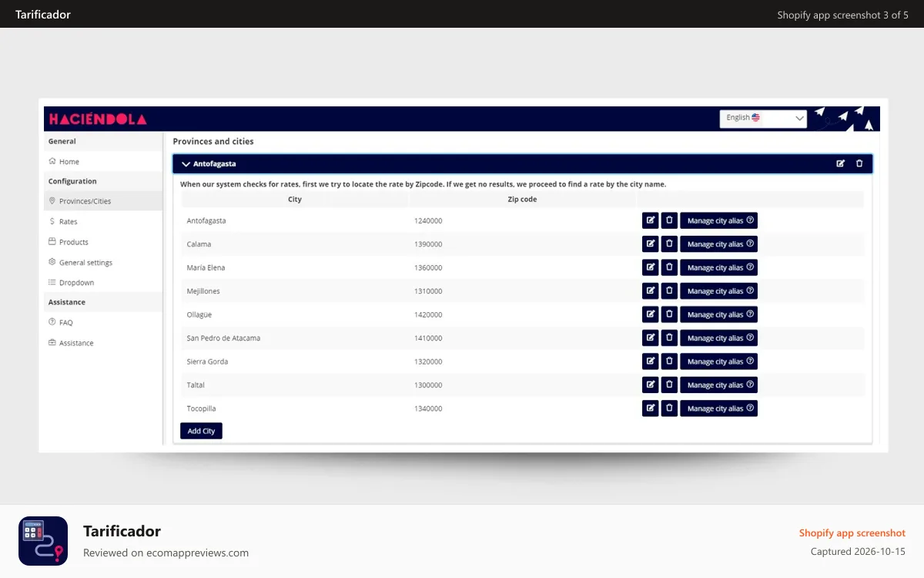The height and width of the screenshot is (578, 924).
Task: Delete the Mejillones city row
Action: coord(670,291)
